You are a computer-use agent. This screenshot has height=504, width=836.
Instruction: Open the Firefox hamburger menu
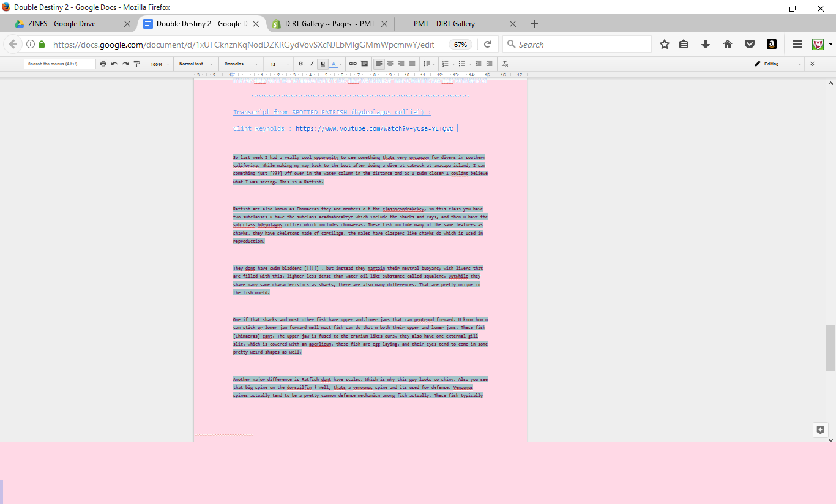point(797,44)
